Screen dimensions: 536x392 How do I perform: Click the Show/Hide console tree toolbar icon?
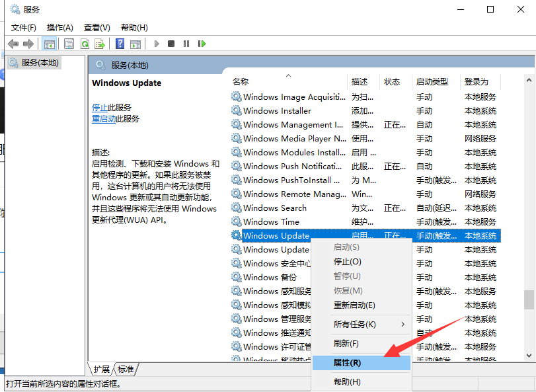(49, 43)
